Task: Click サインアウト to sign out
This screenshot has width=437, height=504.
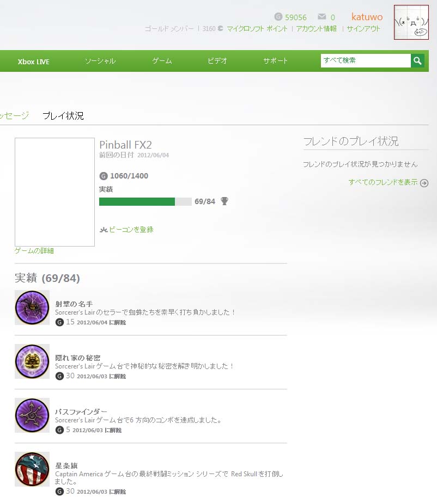Action: (x=363, y=29)
